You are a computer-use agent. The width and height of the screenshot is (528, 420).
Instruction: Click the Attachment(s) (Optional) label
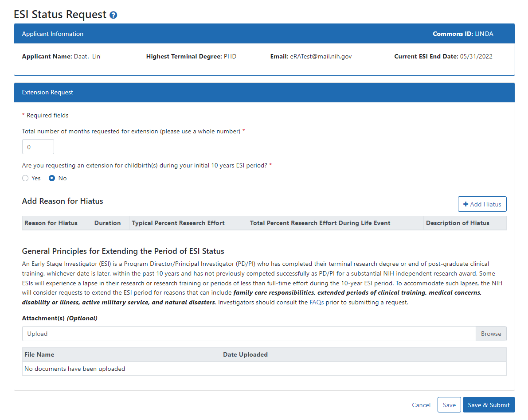point(59,319)
